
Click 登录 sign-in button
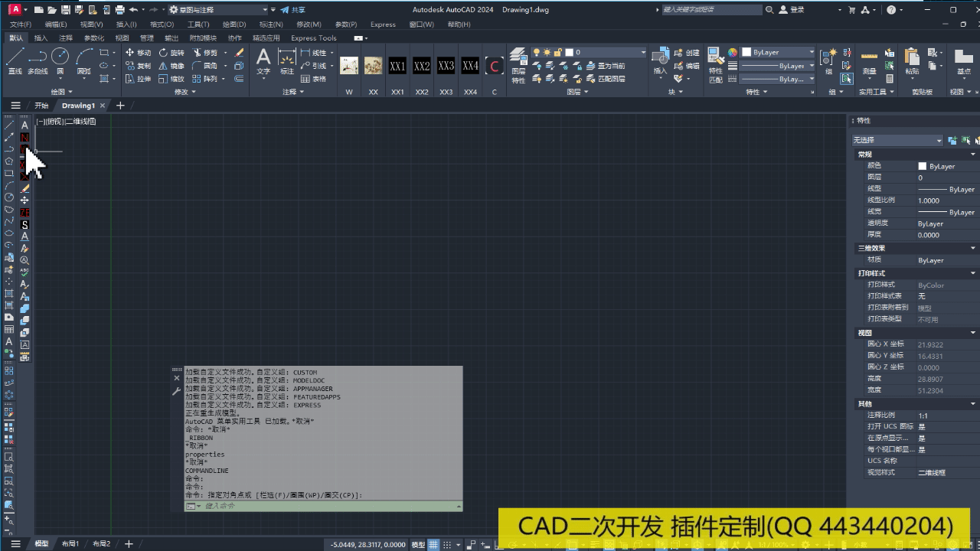(x=792, y=10)
